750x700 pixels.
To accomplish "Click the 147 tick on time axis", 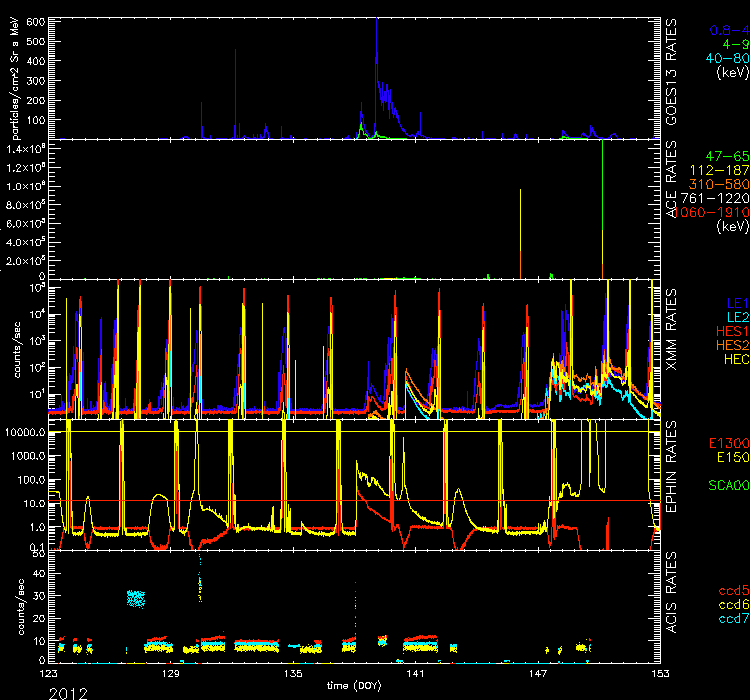I will pos(538,675).
